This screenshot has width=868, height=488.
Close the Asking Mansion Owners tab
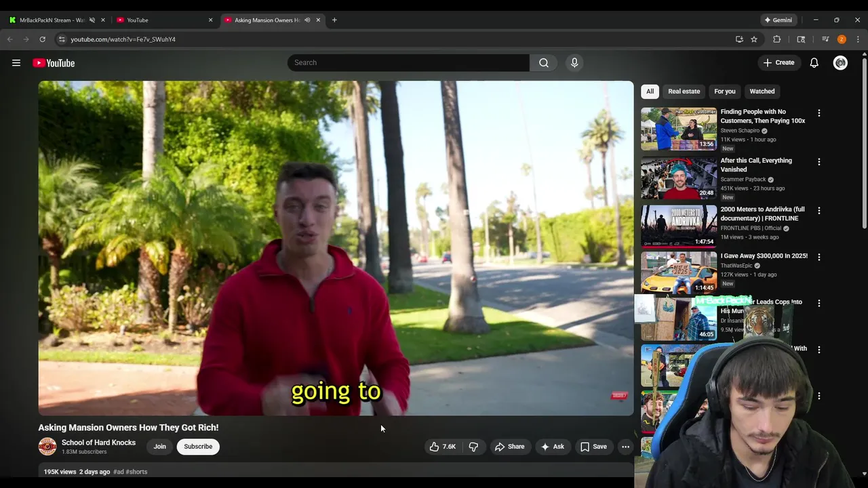pos(318,20)
